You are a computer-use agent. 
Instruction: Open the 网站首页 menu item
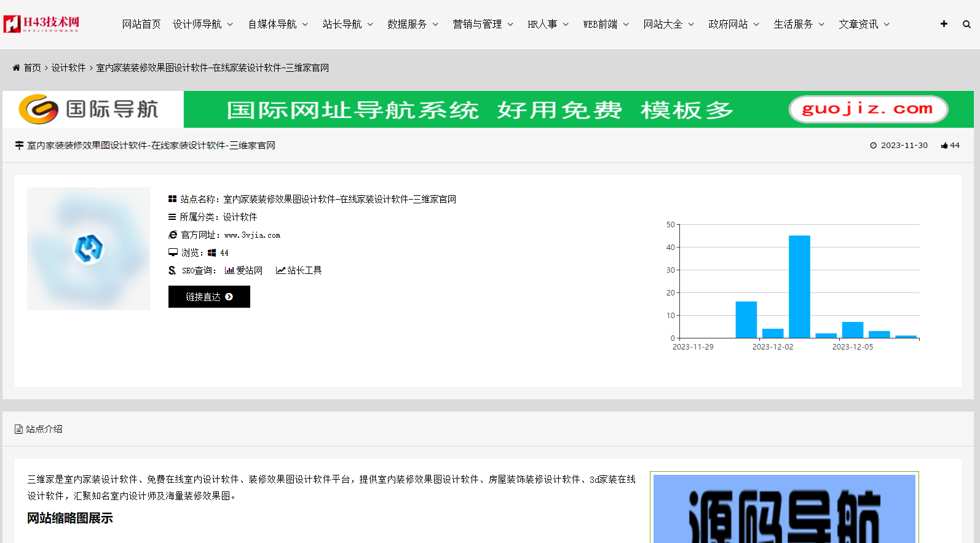pyautogui.click(x=141, y=25)
